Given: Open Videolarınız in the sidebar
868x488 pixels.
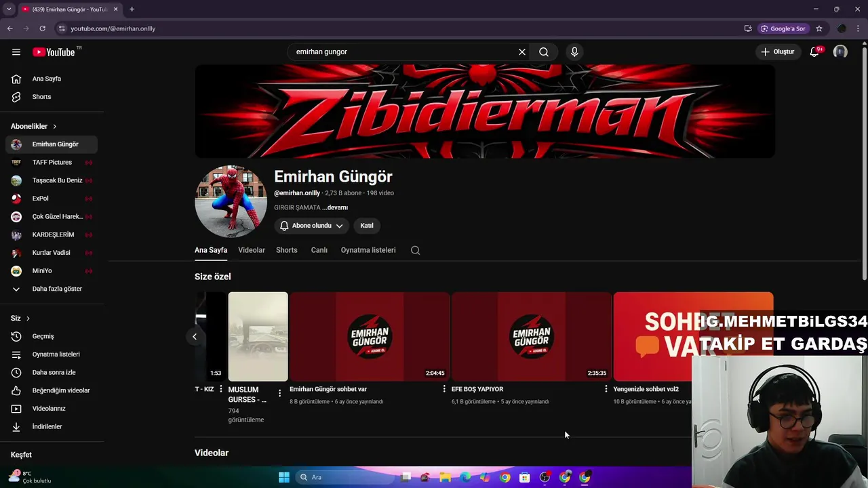Looking at the screenshot, I should coord(52,409).
